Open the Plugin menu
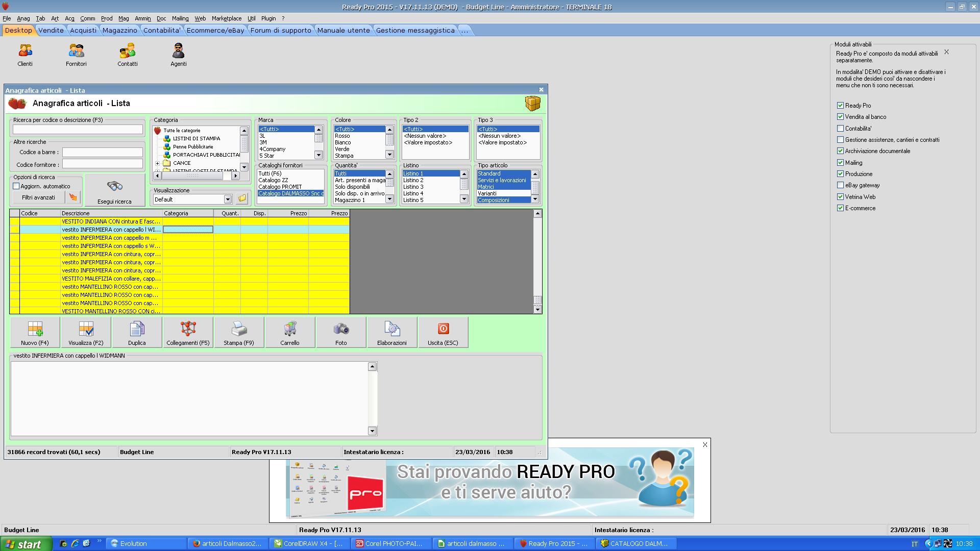The image size is (980, 551). click(x=268, y=18)
